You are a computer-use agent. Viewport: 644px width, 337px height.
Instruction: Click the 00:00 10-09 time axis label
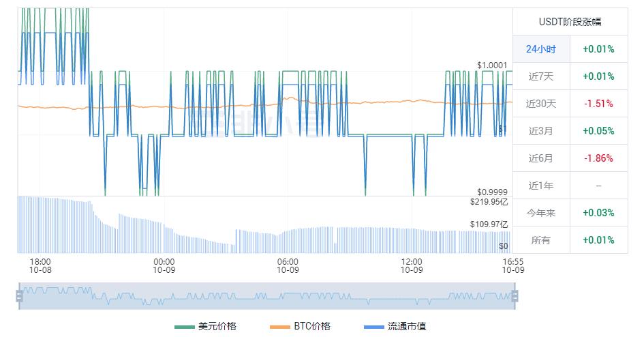[x=164, y=266]
